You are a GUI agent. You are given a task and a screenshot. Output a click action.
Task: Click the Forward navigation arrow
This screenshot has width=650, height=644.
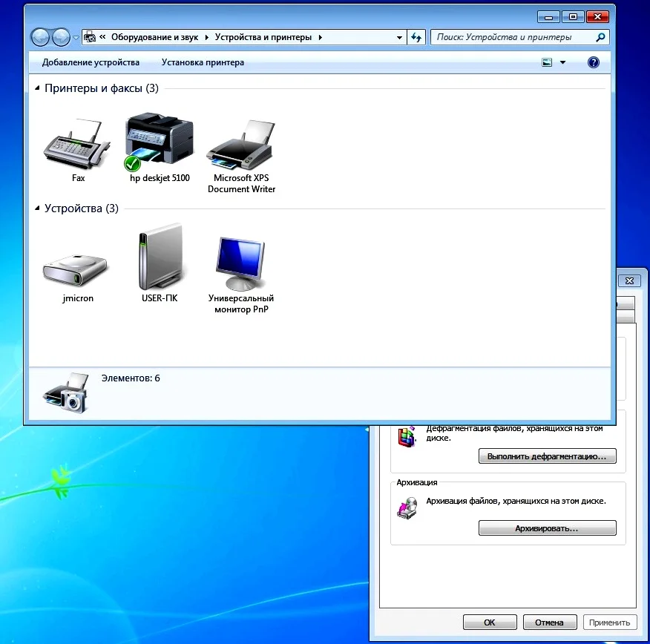61,38
